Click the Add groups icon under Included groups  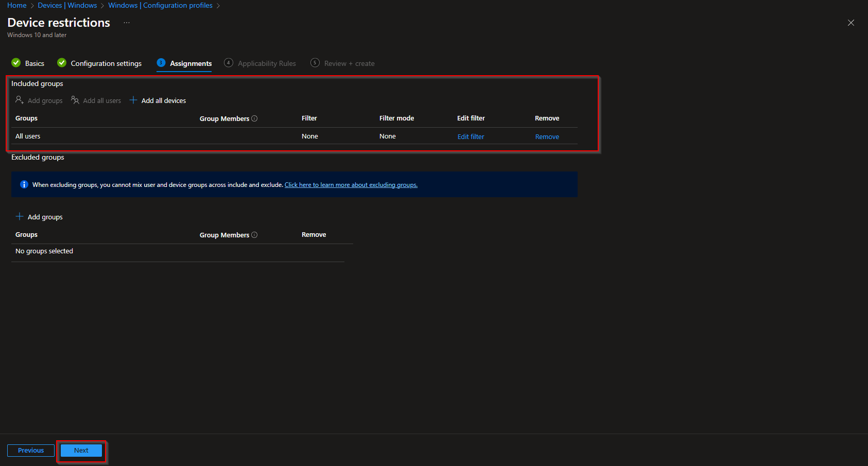pos(19,100)
